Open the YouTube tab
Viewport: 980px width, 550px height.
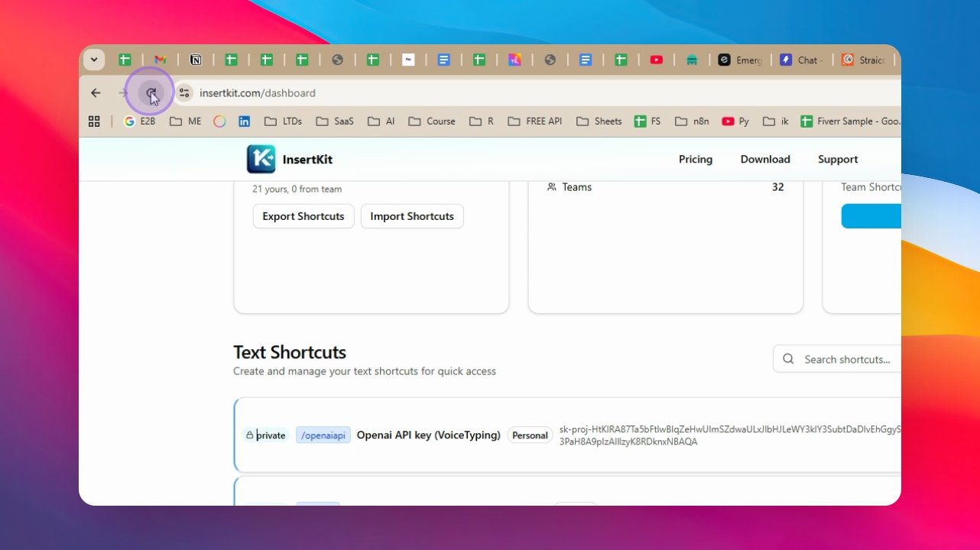(x=656, y=60)
